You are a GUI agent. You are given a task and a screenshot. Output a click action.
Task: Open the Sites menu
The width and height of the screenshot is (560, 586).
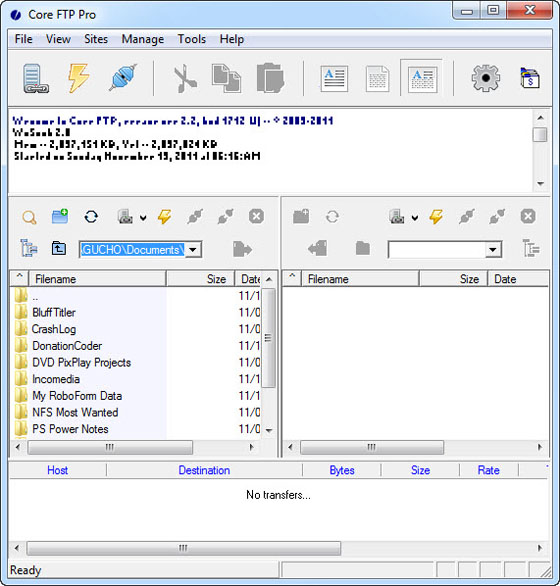96,39
